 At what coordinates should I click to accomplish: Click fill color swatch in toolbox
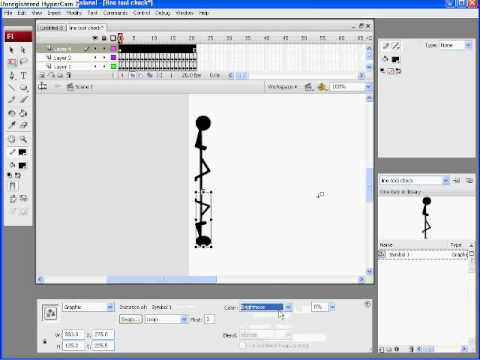[x=22, y=165]
